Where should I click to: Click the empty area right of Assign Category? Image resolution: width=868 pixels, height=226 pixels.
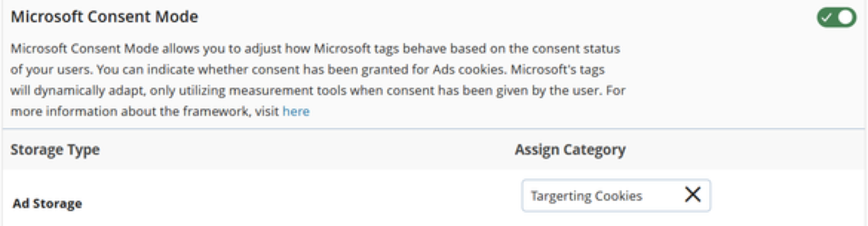[742, 150]
